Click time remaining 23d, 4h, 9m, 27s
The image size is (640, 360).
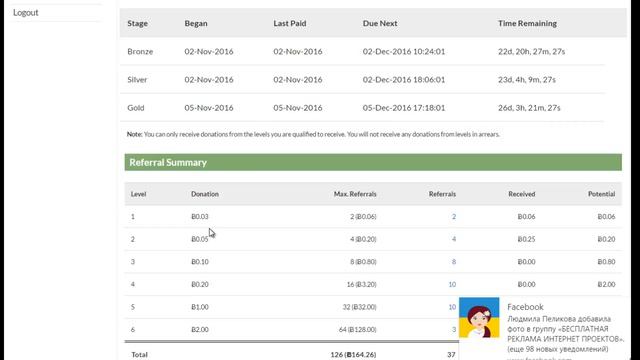(527, 80)
